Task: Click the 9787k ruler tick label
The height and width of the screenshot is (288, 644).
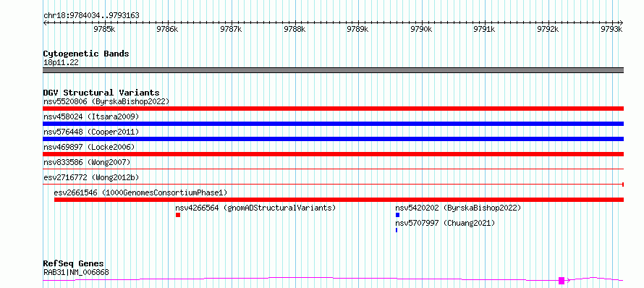Action: (x=232, y=29)
